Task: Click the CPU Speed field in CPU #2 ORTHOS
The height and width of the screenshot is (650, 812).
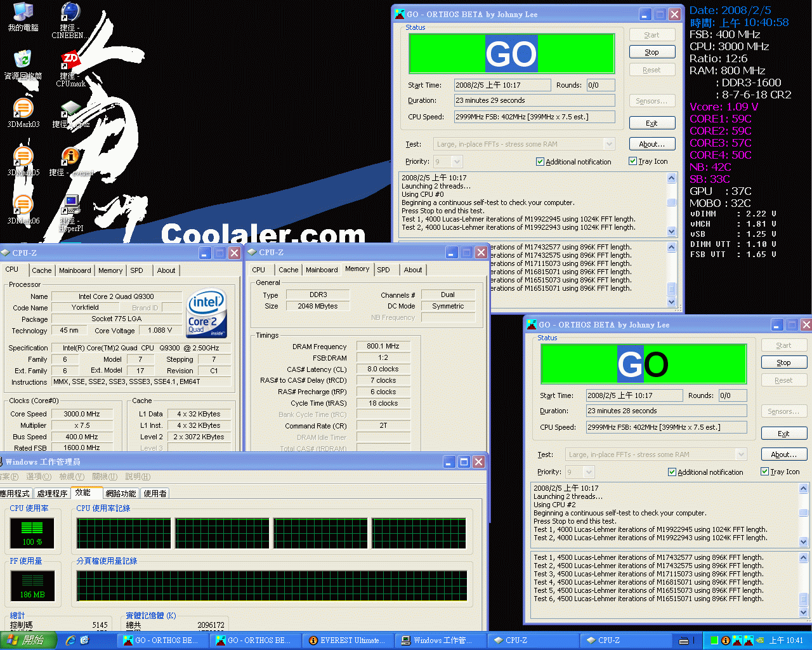Action: point(666,427)
